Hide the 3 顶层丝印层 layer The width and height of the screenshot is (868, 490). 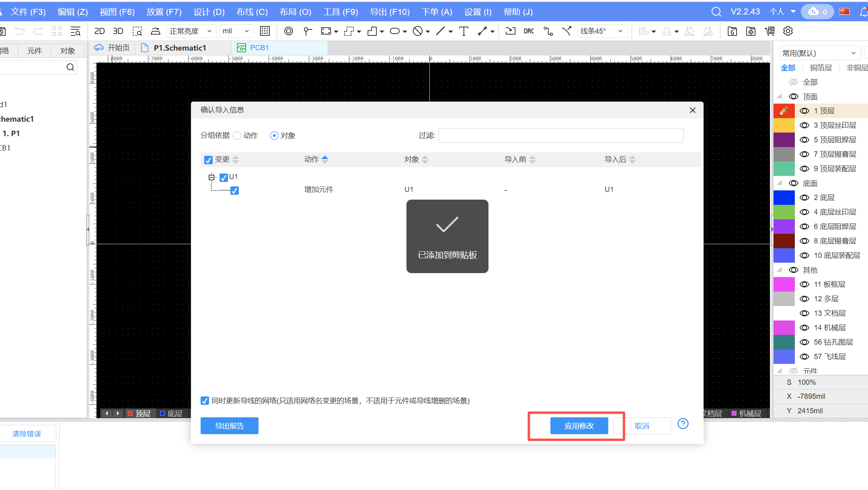pos(804,125)
